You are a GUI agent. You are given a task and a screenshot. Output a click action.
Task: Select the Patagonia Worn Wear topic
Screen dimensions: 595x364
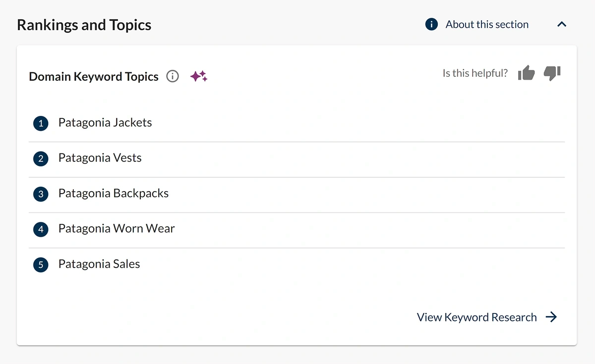point(117,228)
